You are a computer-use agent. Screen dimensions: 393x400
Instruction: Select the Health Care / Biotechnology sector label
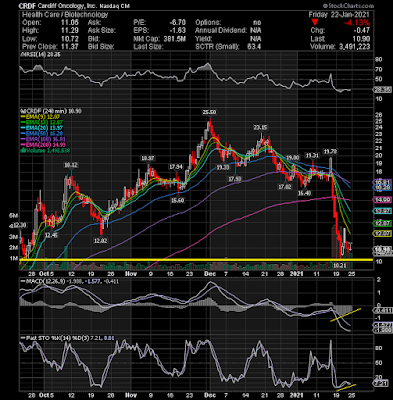[65, 15]
